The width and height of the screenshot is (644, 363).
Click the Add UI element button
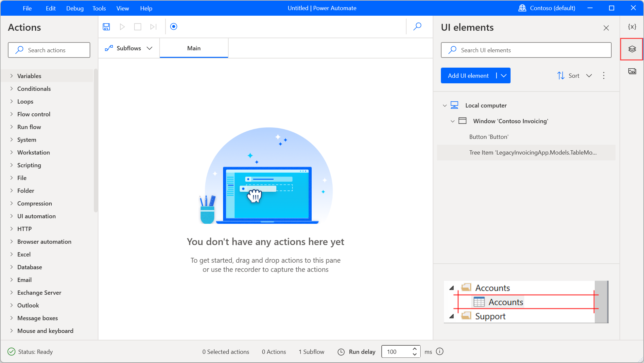pos(468,75)
